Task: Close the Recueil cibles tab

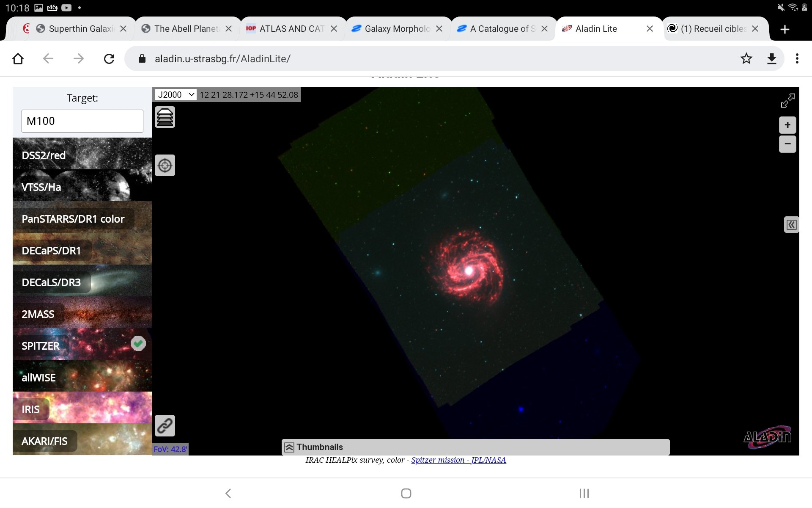Action: click(x=755, y=29)
